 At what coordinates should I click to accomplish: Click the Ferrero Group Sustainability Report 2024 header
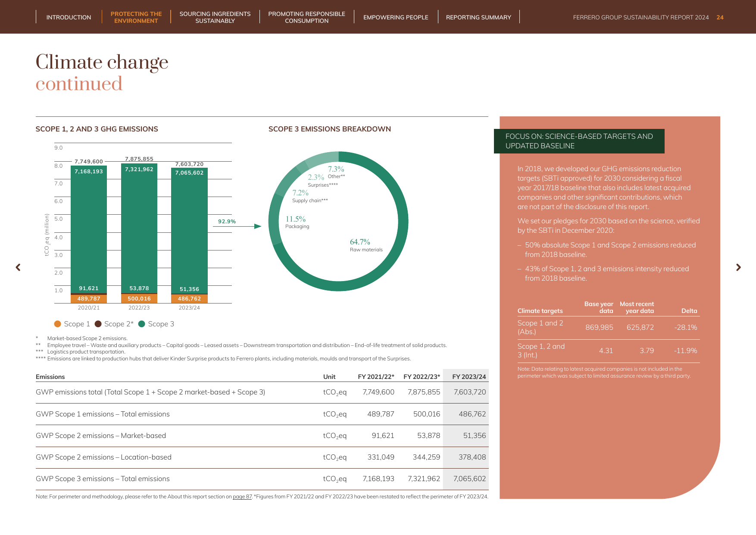coord(641,17)
